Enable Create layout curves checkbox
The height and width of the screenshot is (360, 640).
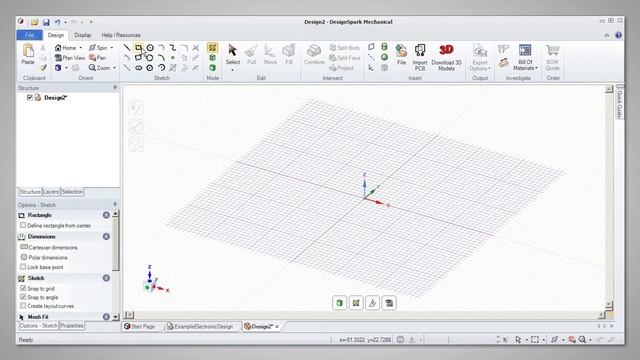tap(23, 306)
